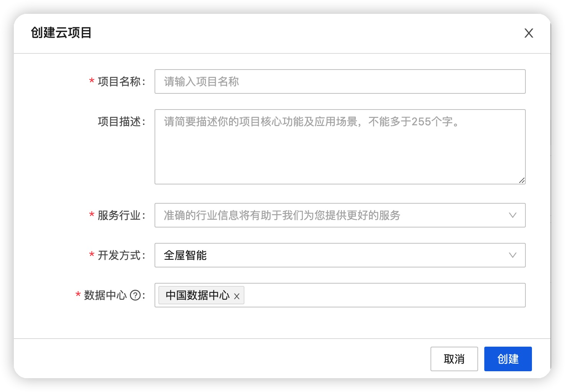Click the 开发方式 dropdown chevron arrow
Image resolution: width=565 pixels, height=392 pixels.
point(512,255)
